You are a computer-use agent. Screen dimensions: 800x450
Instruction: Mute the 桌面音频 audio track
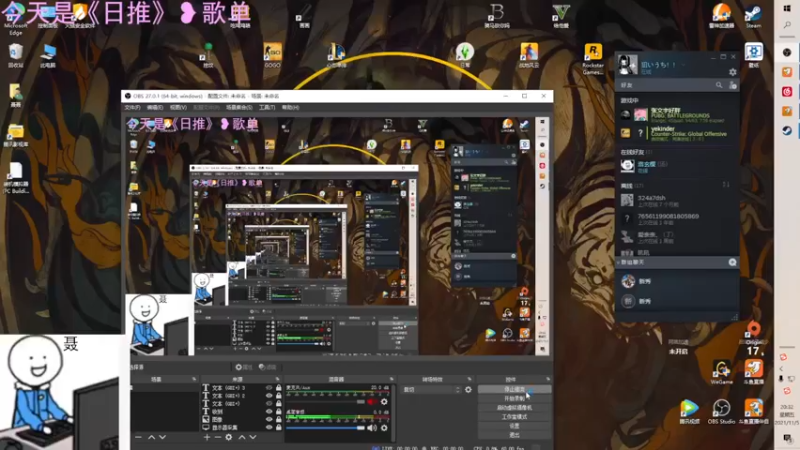[x=372, y=428]
